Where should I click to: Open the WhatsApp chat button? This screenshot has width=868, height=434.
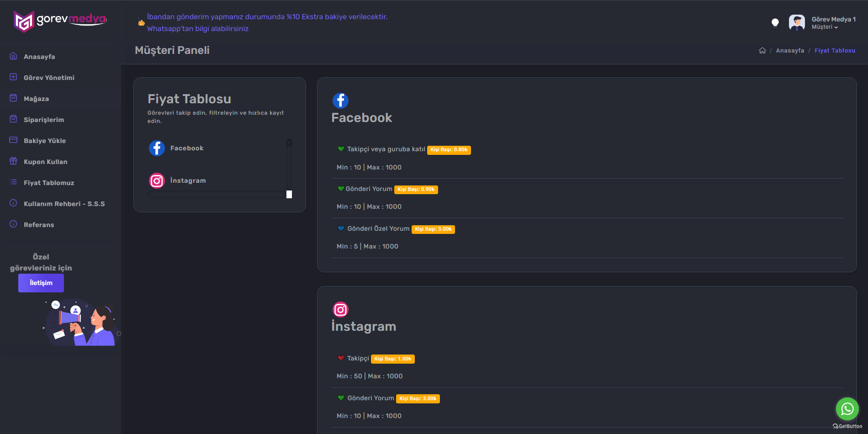[x=847, y=408]
